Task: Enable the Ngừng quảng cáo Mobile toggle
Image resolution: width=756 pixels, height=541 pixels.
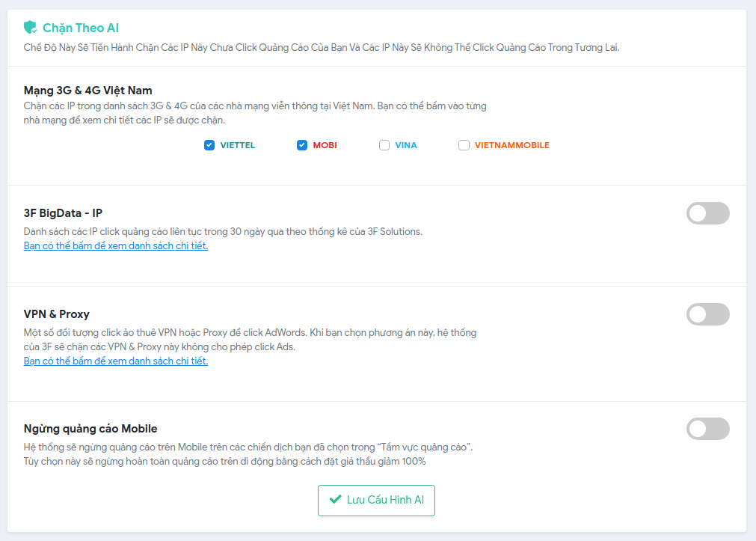Action: (708, 429)
